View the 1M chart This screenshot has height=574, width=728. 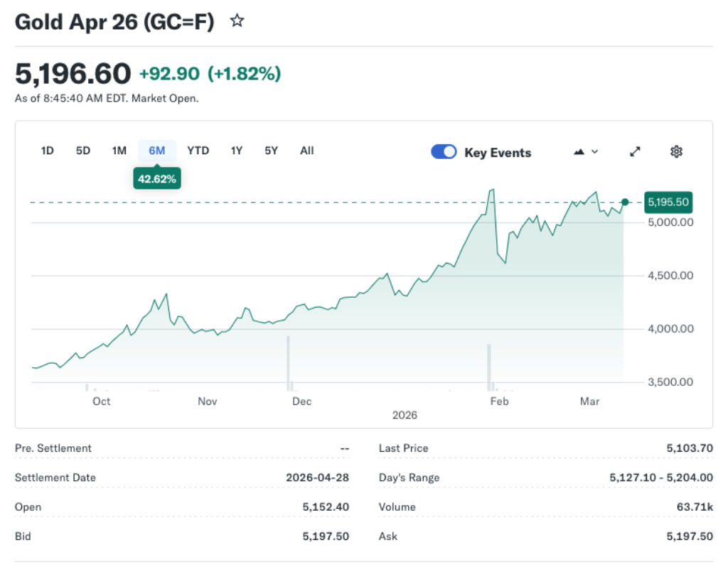119,151
